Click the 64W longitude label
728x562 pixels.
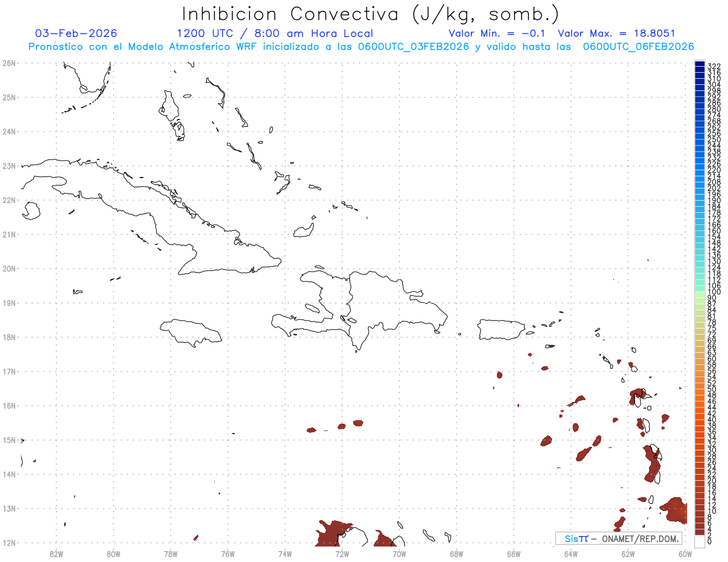click(570, 554)
